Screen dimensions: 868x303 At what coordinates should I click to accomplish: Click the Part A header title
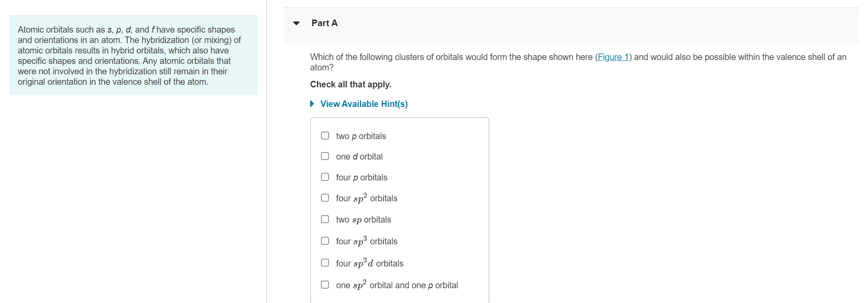[x=324, y=23]
